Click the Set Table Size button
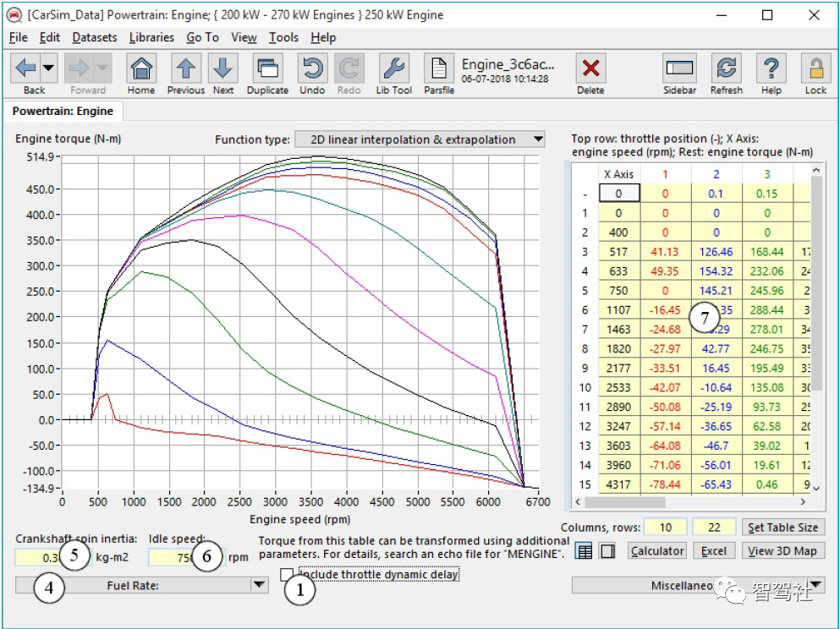Viewport: 840px width, 629px height. pos(782,528)
